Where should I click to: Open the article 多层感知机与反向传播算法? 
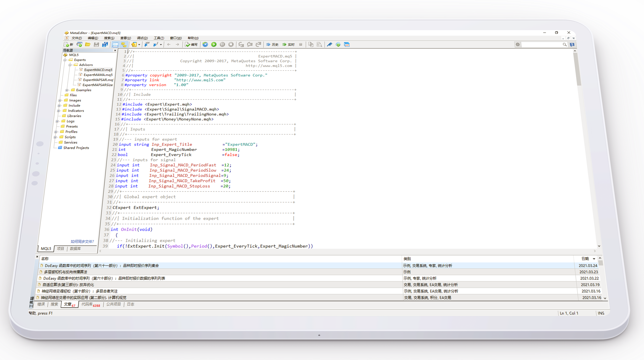(x=66, y=272)
